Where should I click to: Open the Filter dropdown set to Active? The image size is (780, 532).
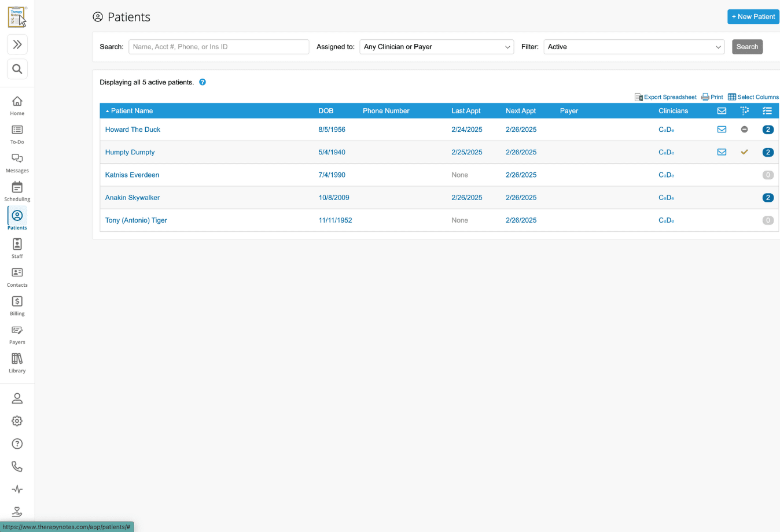pyautogui.click(x=634, y=47)
